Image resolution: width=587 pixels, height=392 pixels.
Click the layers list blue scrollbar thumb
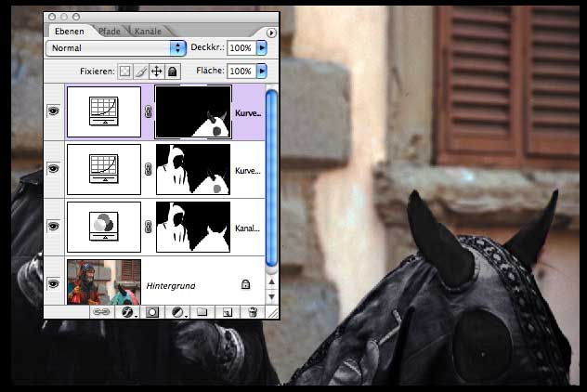(271, 177)
